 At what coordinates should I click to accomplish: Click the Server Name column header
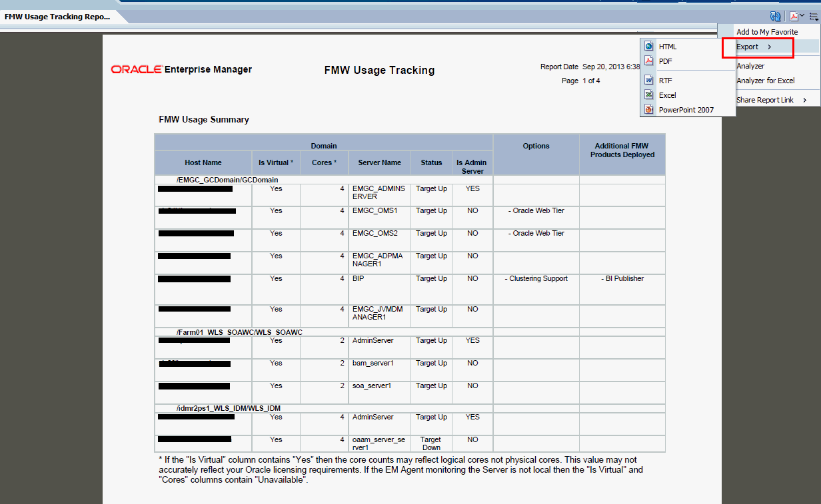[x=379, y=162]
